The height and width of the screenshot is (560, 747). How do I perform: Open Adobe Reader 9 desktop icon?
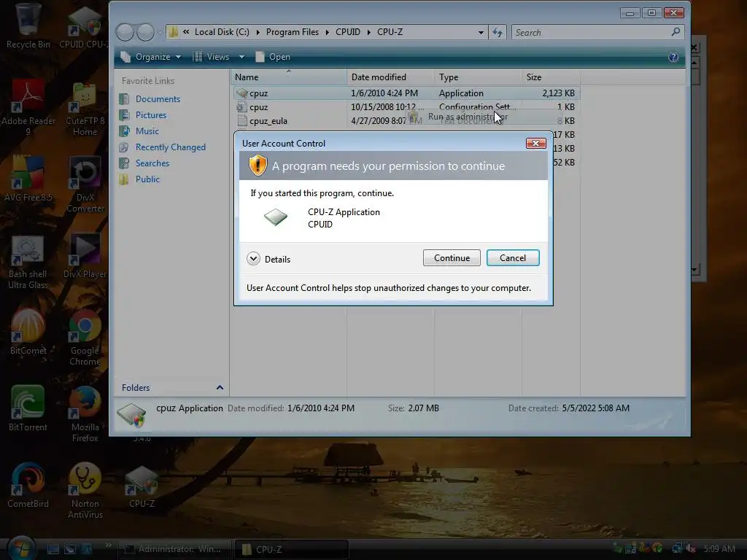coord(28,107)
